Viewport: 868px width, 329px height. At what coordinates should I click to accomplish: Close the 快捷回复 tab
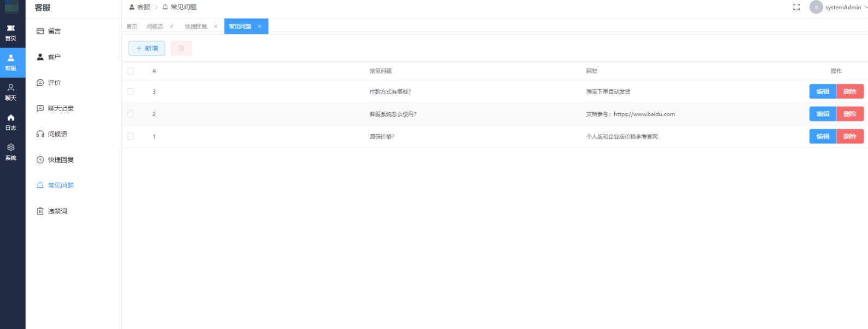point(215,26)
